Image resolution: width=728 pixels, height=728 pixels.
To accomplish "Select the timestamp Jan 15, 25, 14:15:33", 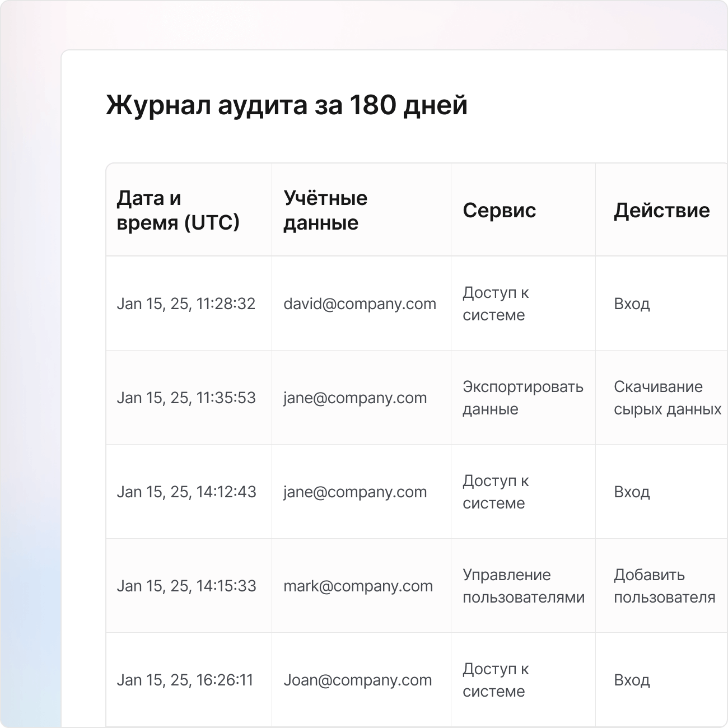I will (x=186, y=586).
